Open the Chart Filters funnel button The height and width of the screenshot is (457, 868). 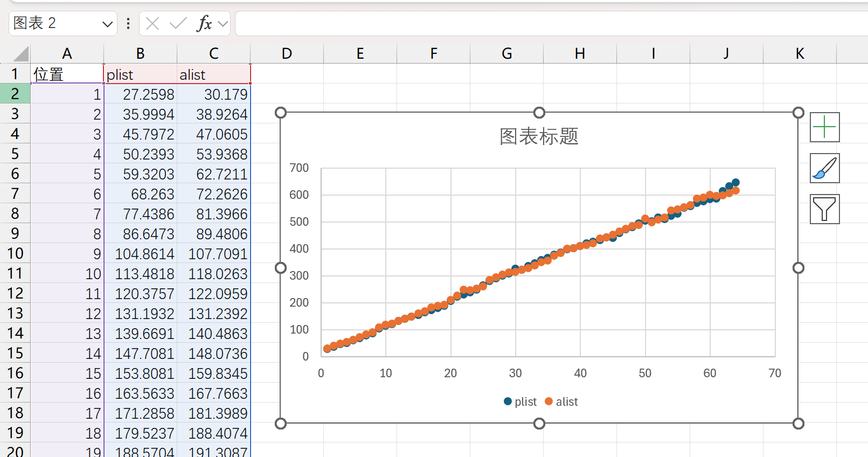coord(824,209)
